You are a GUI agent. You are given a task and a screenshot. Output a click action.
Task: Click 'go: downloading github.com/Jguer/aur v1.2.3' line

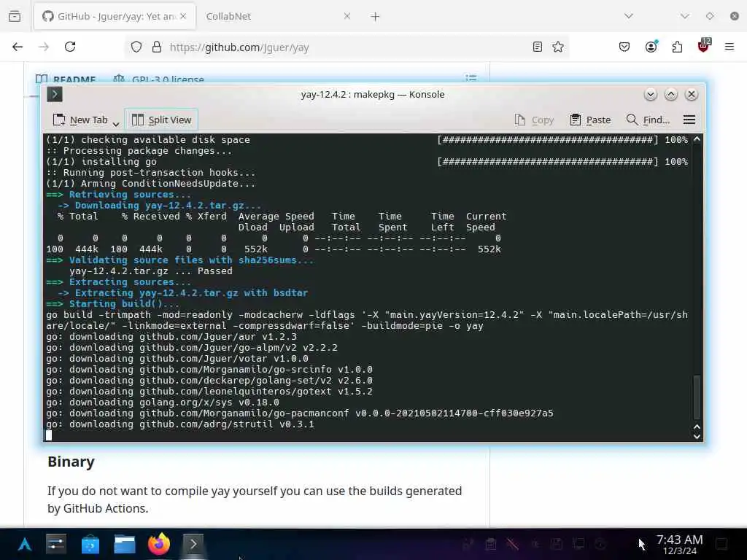171,337
